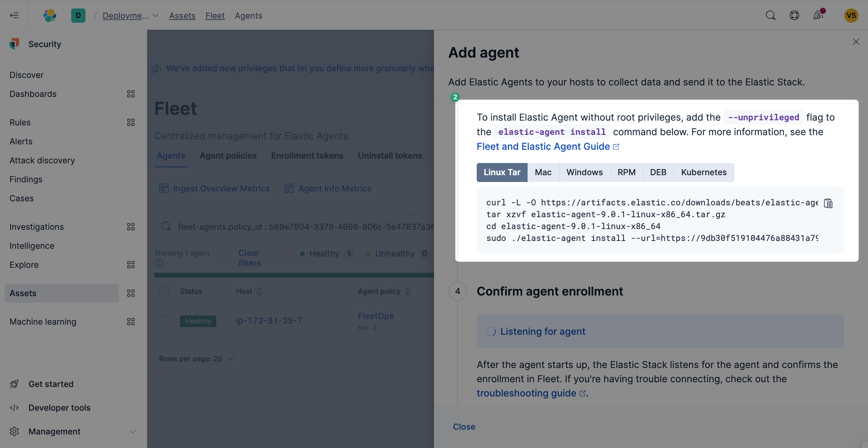The height and width of the screenshot is (448, 868).
Task: Open Rules submenu grid icon
Action: coord(131,122)
